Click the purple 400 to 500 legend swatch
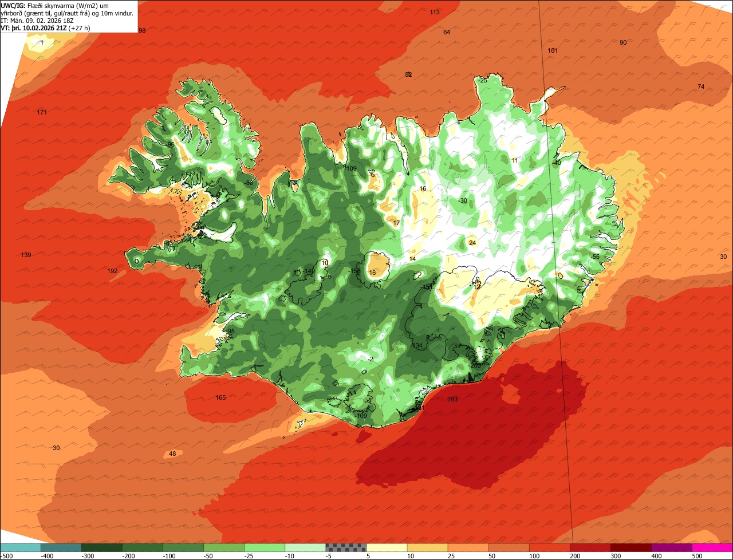Screen dimensions: 733x560 pyautogui.click(x=671, y=547)
